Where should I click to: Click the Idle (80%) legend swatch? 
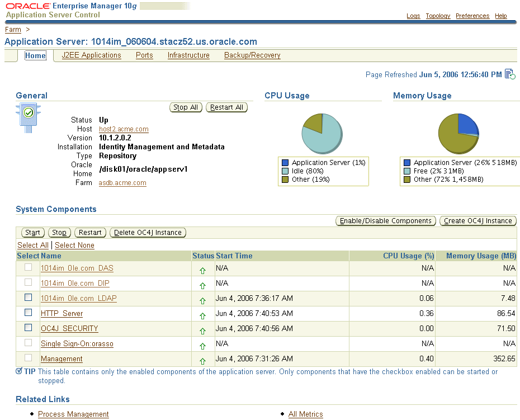click(285, 171)
